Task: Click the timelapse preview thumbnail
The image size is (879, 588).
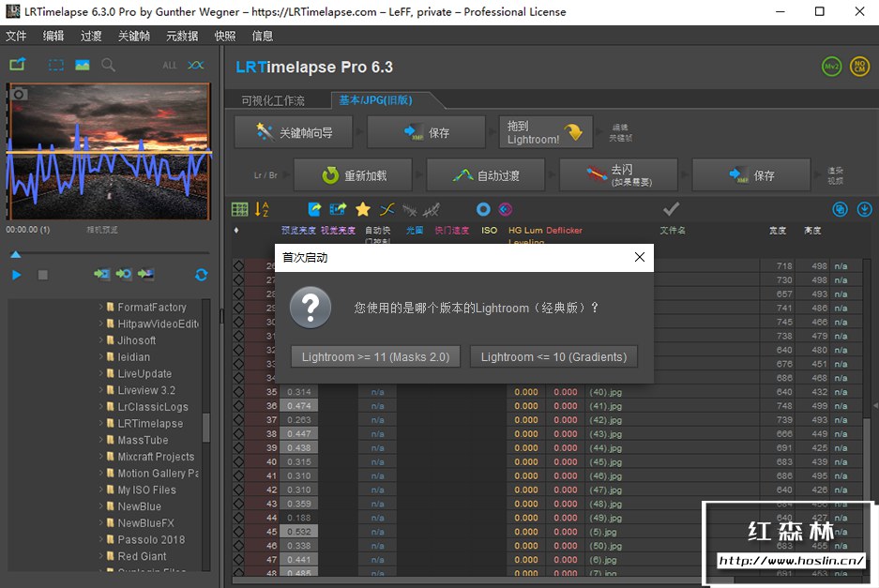Action: [x=109, y=151]
